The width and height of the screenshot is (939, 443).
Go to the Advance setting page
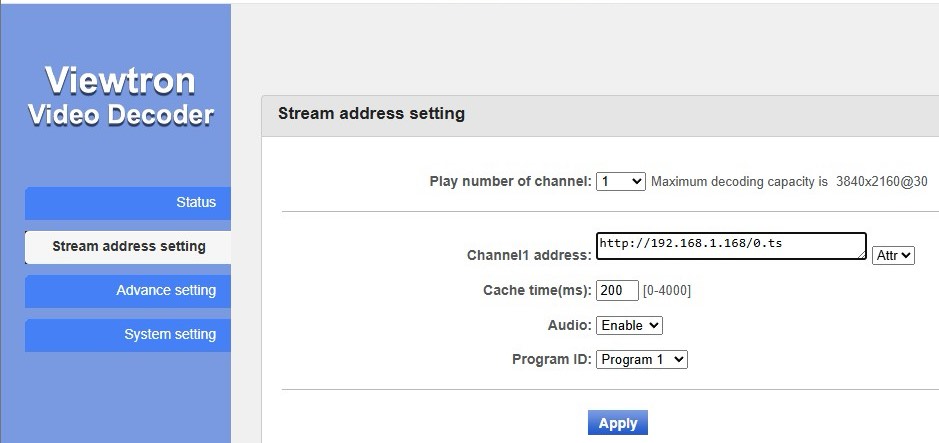point(128,291)
